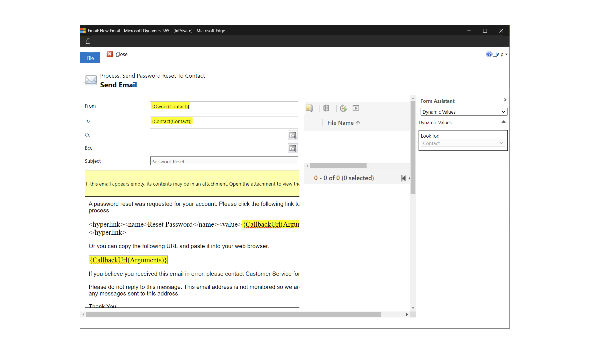Click the refresh/update icon in toolbar
The height and width of the screenshot is (364, 592).
pos(343,108)
